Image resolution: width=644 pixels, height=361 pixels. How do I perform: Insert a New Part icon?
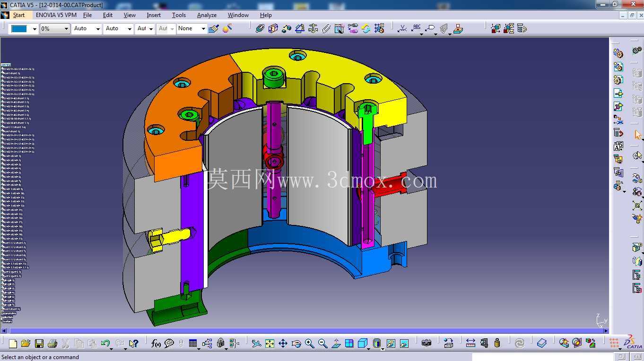click(x=618, y=80)
